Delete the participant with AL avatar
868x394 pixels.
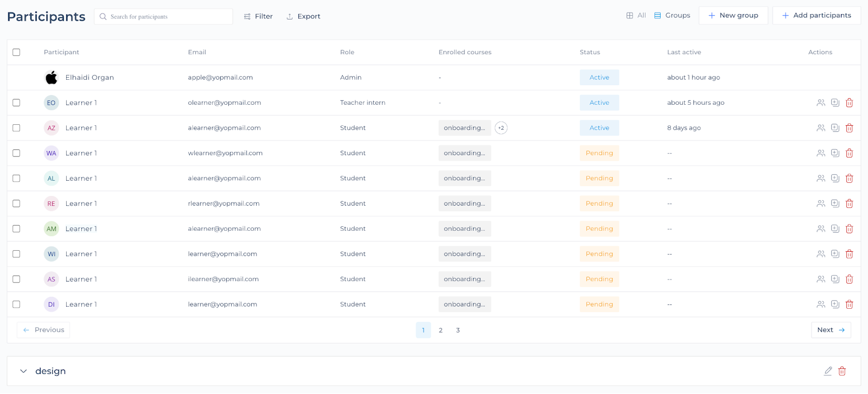pyautogui.click(x=850, y=179)
